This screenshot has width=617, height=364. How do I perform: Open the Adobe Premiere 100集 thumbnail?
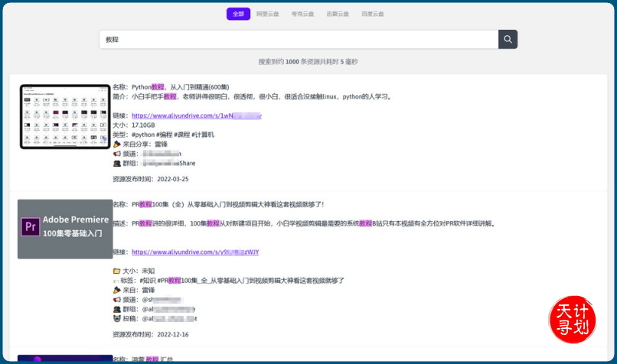click(65, 229)
